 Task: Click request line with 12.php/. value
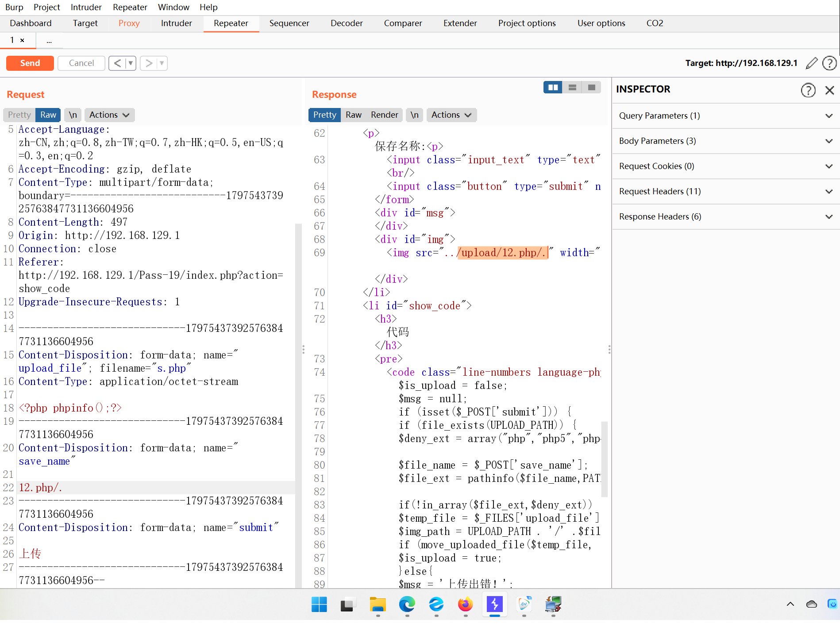[x=156, y=488]
